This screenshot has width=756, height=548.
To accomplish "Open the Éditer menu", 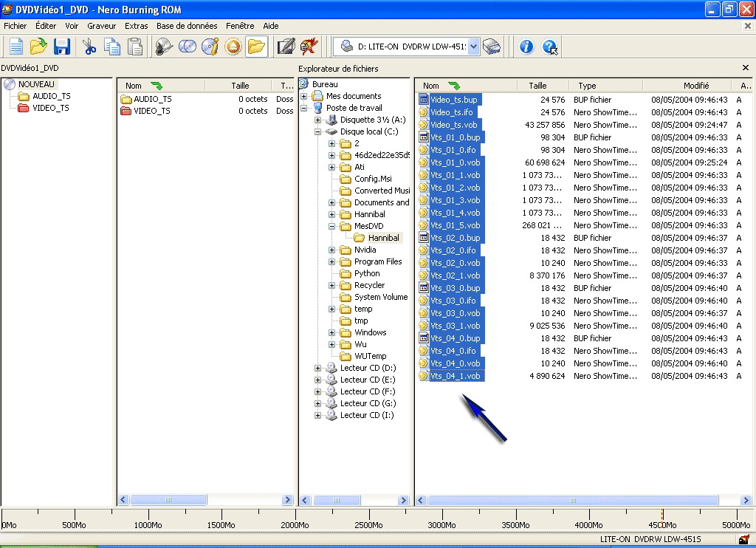I will coord(46,26).
